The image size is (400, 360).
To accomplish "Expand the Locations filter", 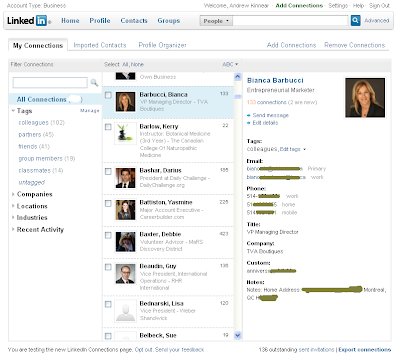I will pos(13,206).
